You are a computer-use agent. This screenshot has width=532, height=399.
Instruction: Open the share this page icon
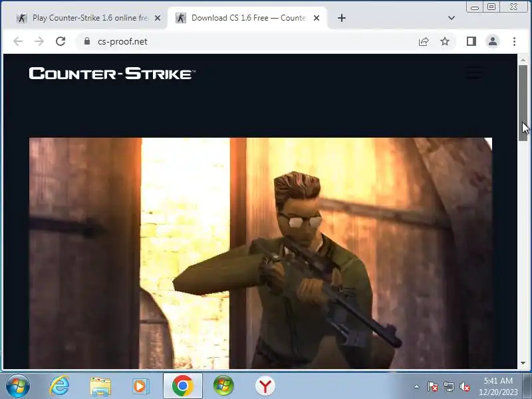[x=424, y=41]
